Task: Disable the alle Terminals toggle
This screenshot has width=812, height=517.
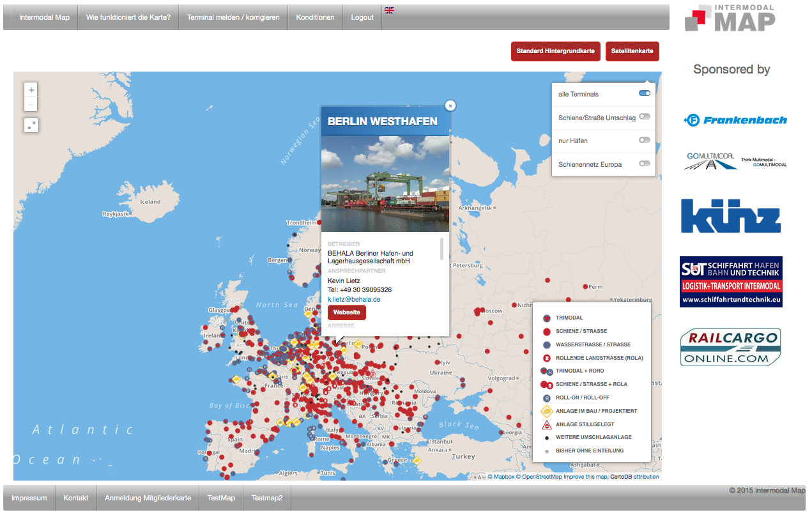Action: point(645,93)
